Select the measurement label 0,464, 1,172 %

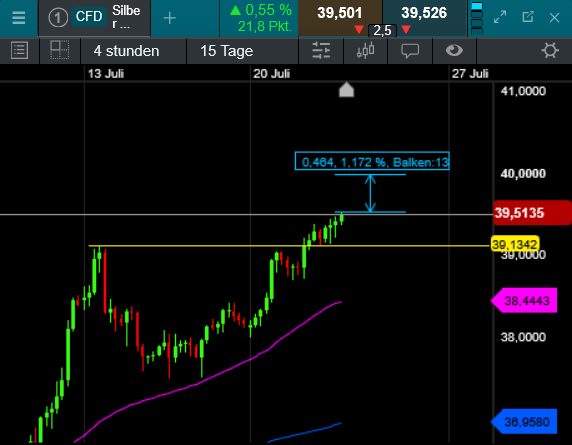click(372, 161)
